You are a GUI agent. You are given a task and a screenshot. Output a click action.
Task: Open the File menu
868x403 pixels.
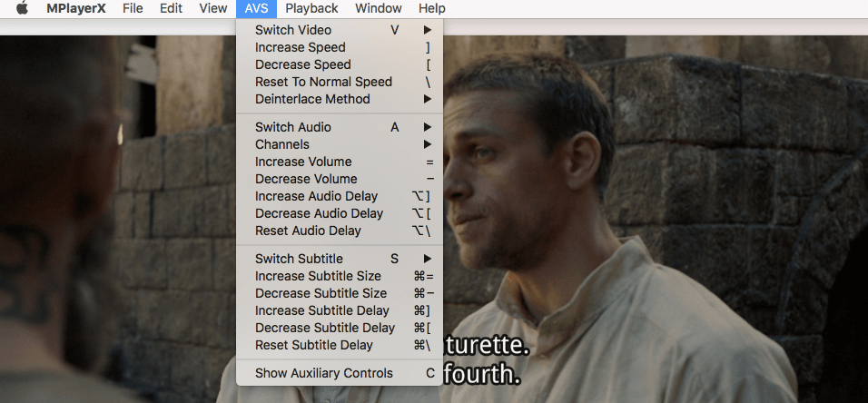133,8
